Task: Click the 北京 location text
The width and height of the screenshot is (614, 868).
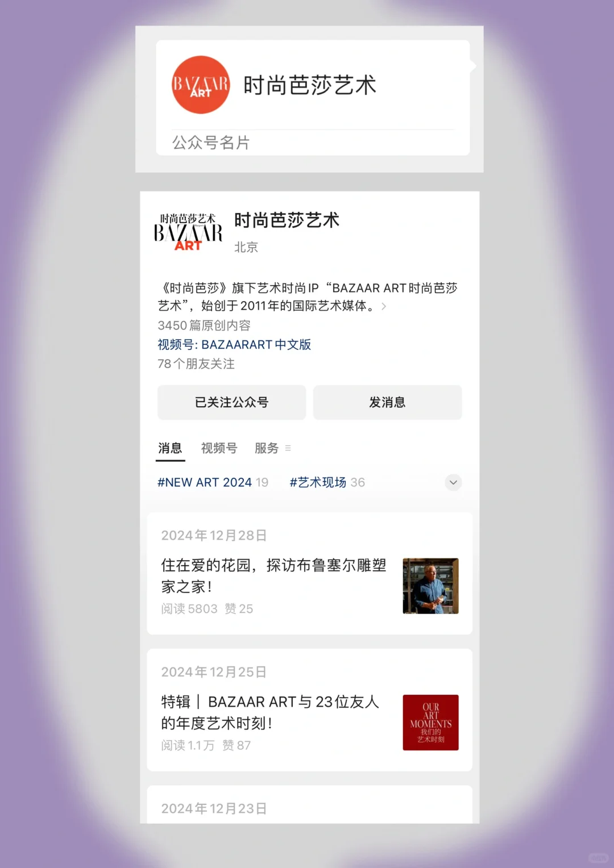Action: 246,247
